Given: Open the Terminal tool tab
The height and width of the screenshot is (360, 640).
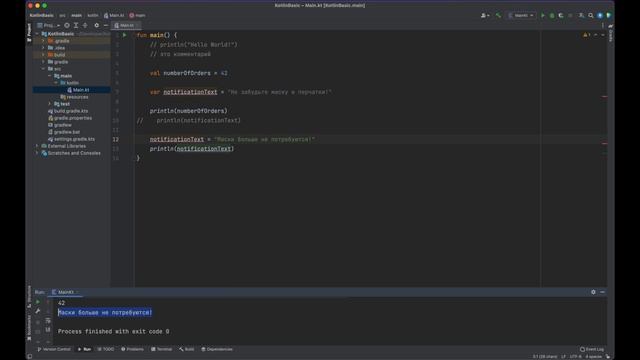Looking at the screenshot, I should pos(162,349).
